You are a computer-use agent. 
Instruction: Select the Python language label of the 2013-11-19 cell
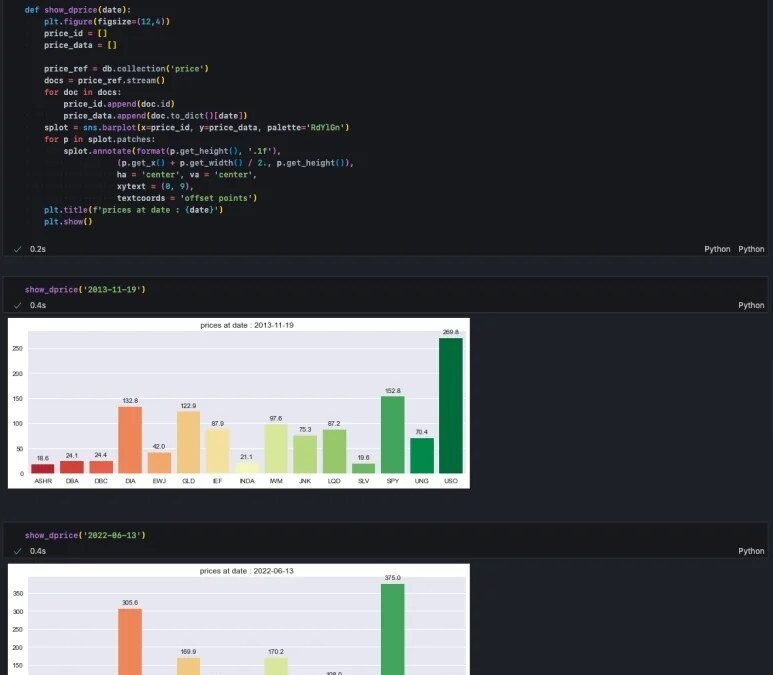pyautogui.click(x=751, y=305)
